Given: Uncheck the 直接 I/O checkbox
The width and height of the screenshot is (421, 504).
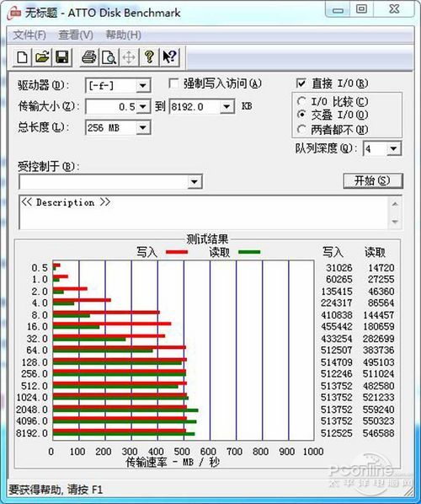Looking at the screenshot, I should pyautogui.click(x=301, y=83).
